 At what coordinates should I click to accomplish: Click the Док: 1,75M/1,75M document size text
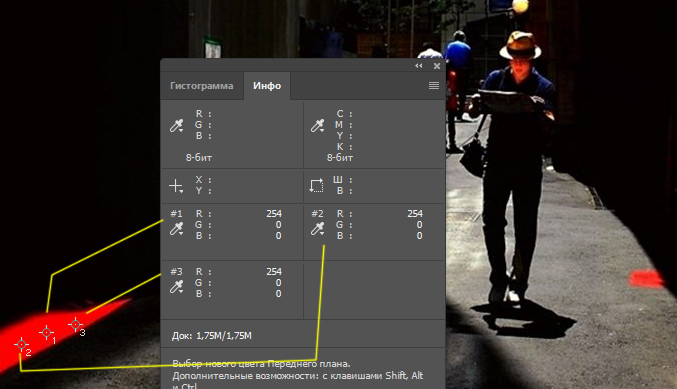pyautogui.click(x=212, y=335)
